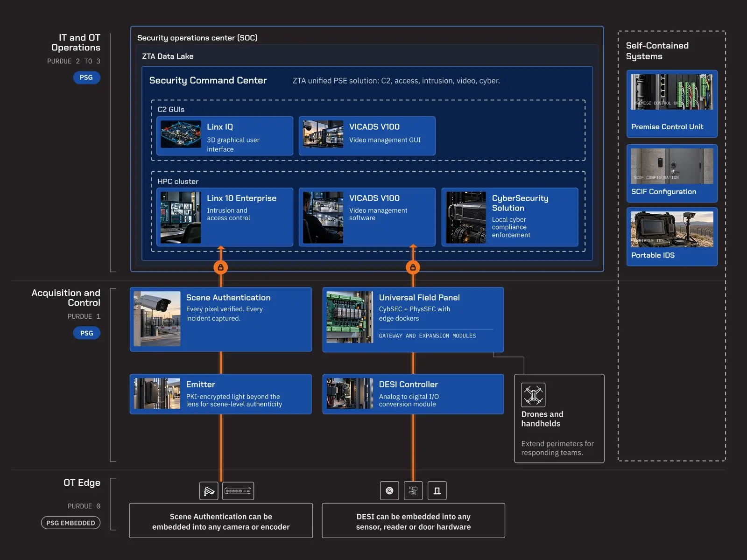The image size is (747, 560).
Task: Open the Premise Control Unit image
Action: [672, 92]
